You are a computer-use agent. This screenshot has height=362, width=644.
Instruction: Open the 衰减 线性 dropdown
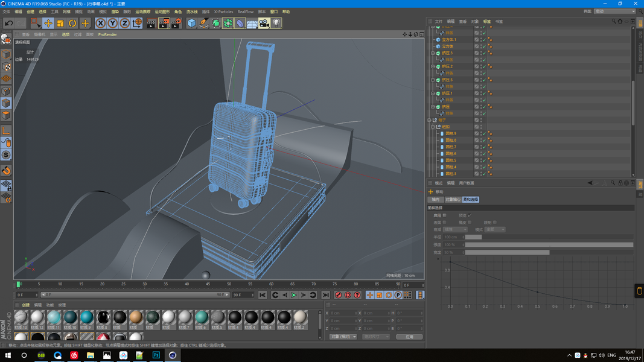click(x=455, y=229)
